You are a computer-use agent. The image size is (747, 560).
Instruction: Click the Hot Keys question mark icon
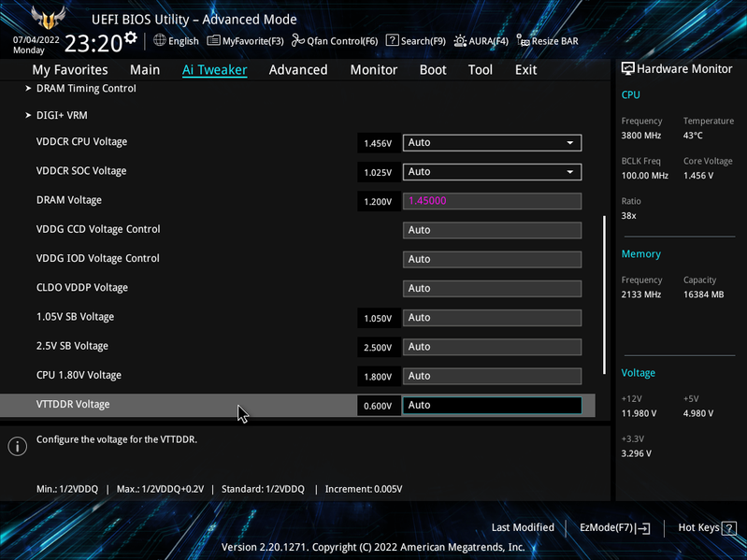tap(729, 528)
